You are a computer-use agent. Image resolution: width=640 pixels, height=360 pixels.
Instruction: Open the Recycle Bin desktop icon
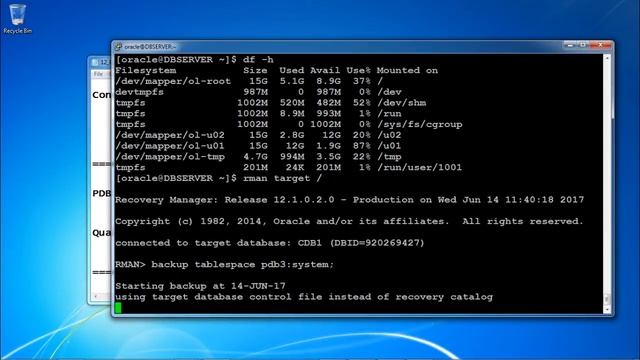pos(17,19)
